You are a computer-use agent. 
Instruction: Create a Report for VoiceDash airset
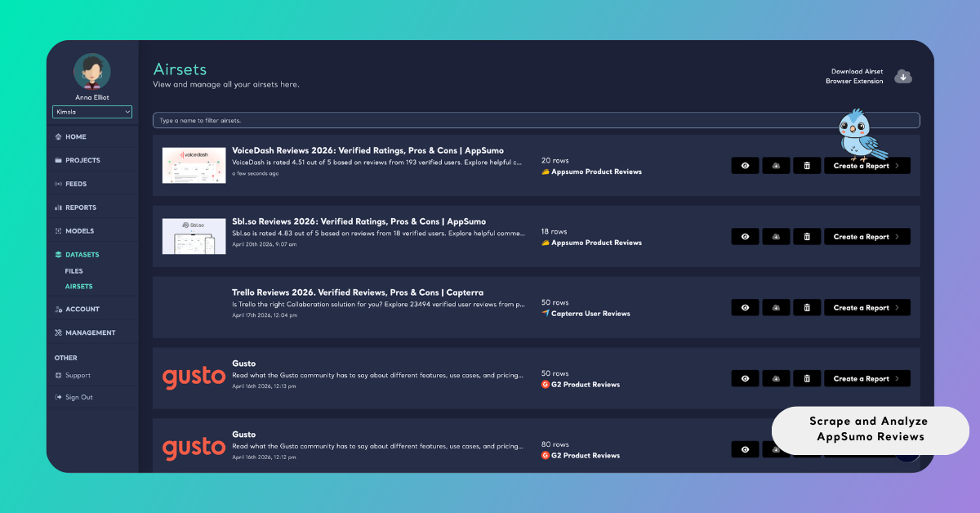pos(867,166)
